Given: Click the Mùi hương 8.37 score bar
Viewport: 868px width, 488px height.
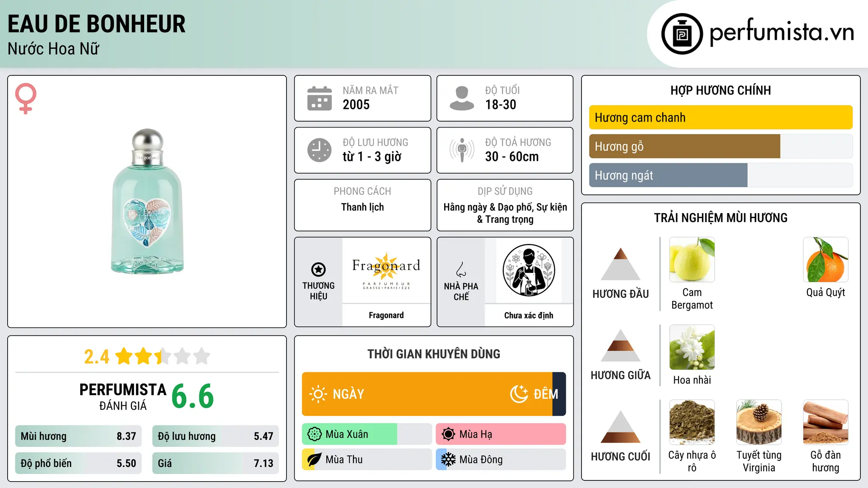Looking at the screenshot, I should tap(78, 436).
